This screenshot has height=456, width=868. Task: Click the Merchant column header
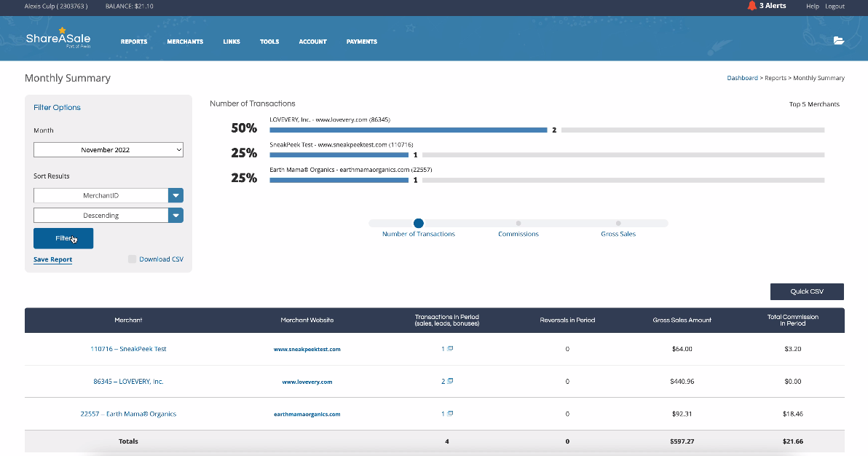click(128, 321)
